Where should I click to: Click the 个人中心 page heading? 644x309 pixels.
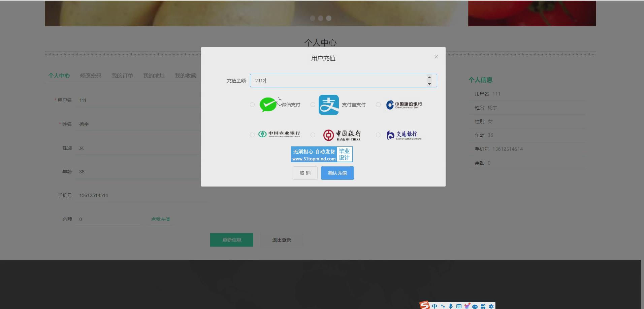coord(320,43)
